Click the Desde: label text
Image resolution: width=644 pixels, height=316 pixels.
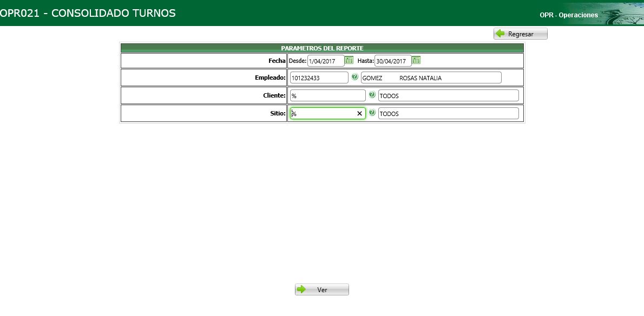point(298,61)
